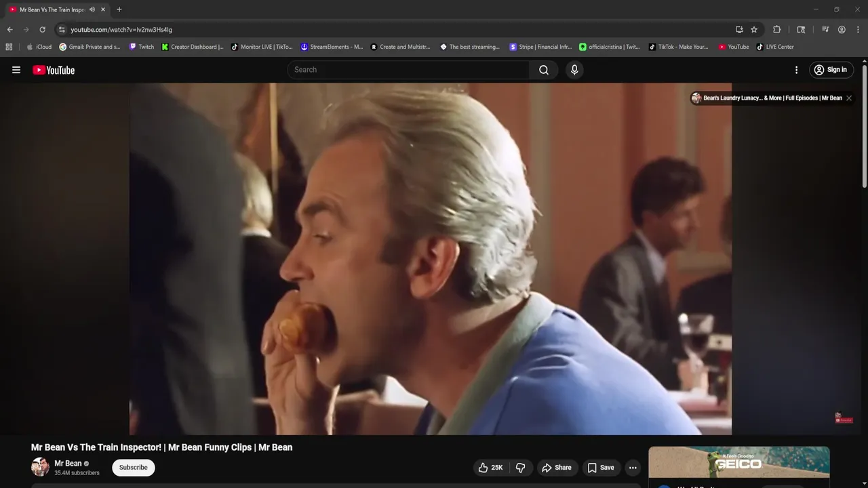Viewport: 868px width, 488px height.
Task: Open the Chrome profile avatar
Action: 842,30
